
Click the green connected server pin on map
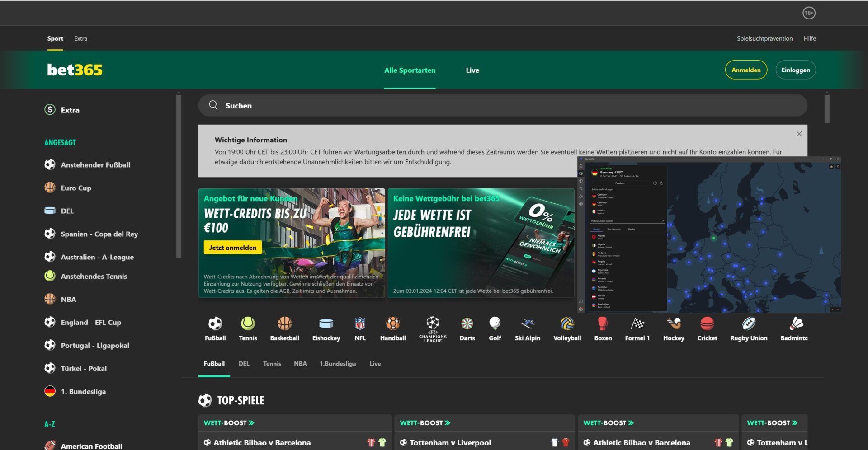(x=714, y=238)
